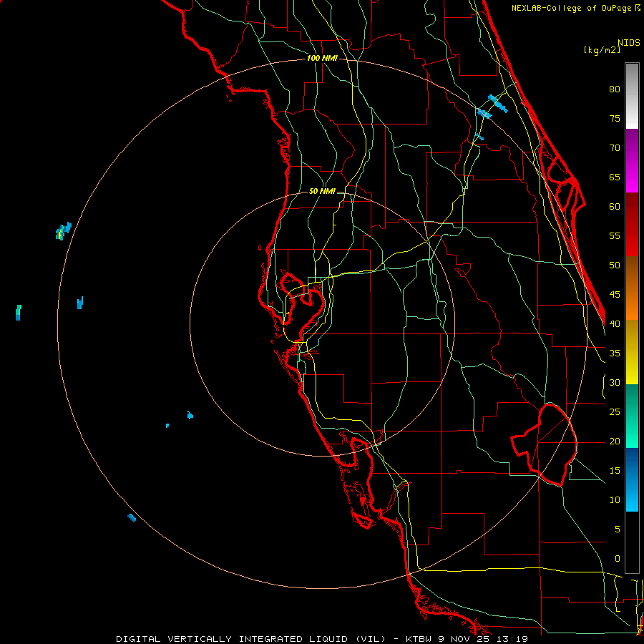Click the 45 value on the color scale
The height and width of the screenshot is (644, 644).
615,295
